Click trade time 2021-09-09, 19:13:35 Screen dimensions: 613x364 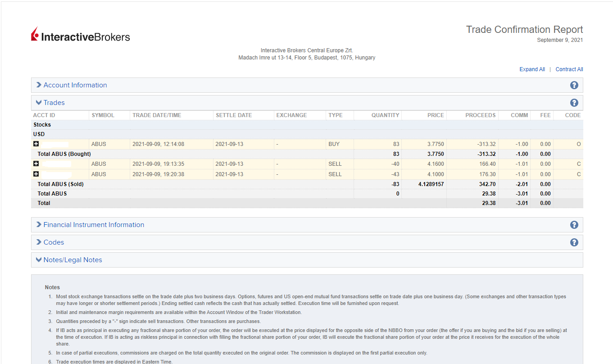(158, 164)
